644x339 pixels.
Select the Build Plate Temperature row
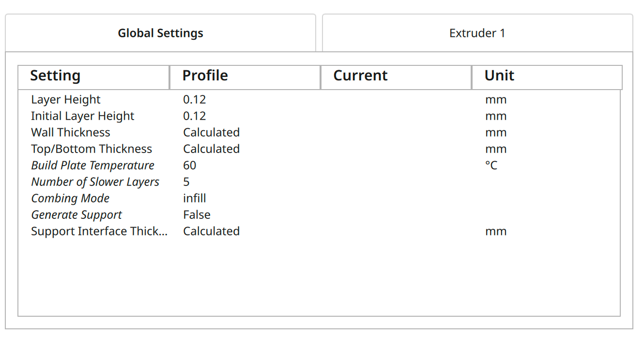click(92, 166)
